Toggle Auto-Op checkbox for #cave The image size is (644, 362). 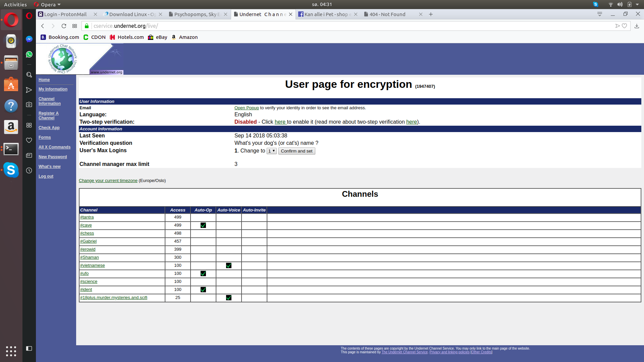203,225
